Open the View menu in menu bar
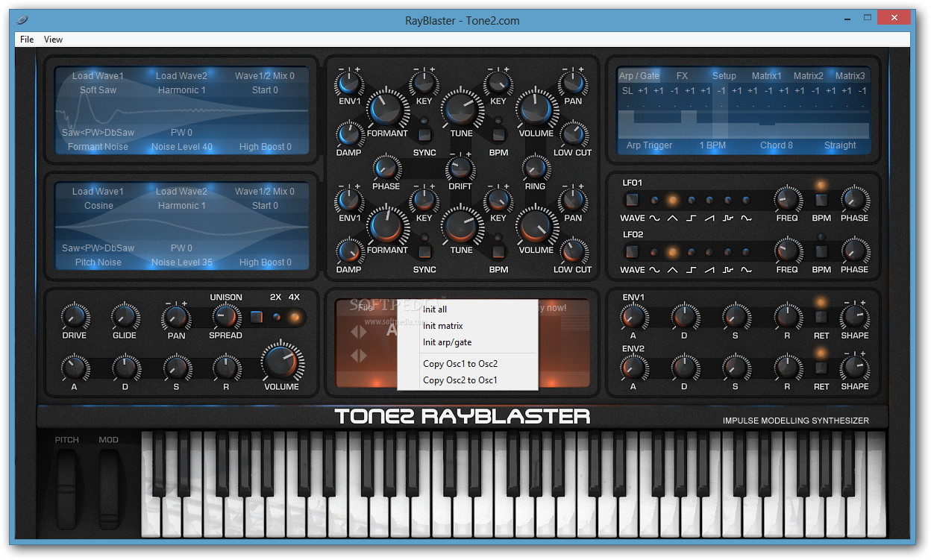Image resolution: width=931 pixels, height=560 pixels. click(53, 40)
